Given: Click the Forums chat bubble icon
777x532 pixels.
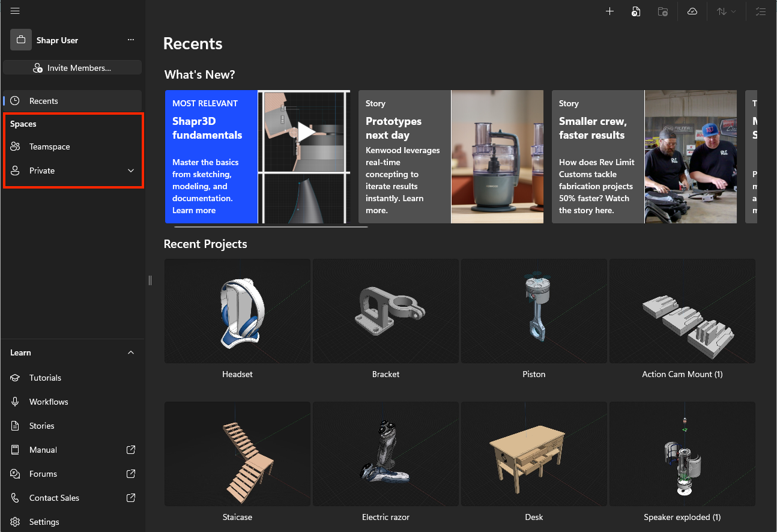Looking at the screenshot, I should click(16, 474).
